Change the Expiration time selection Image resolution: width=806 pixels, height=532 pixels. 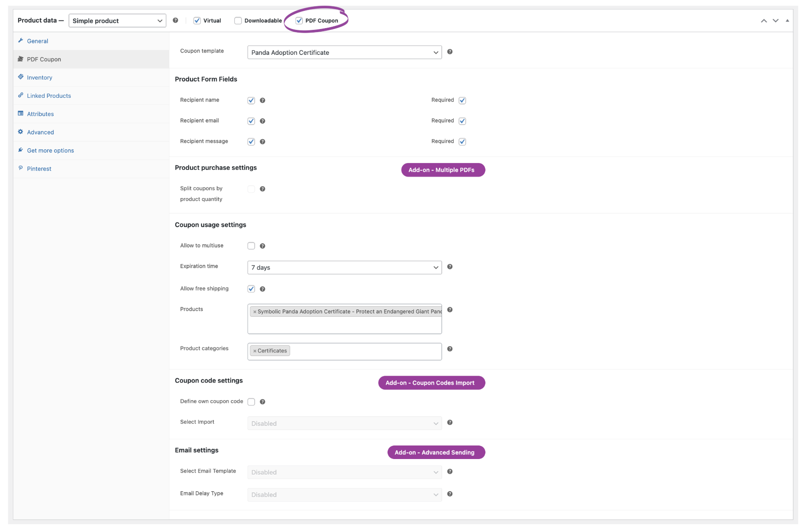[344, 267]
